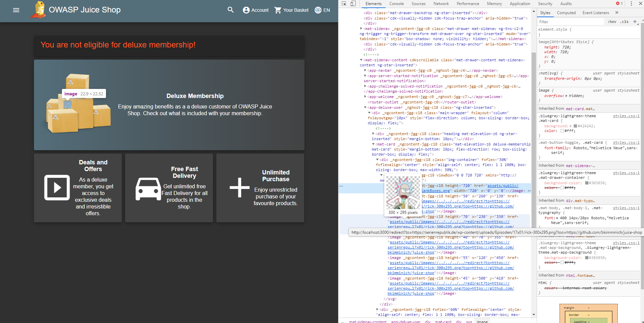
Task: Toggle element classes with .cls control
Action: coord(624,22)
